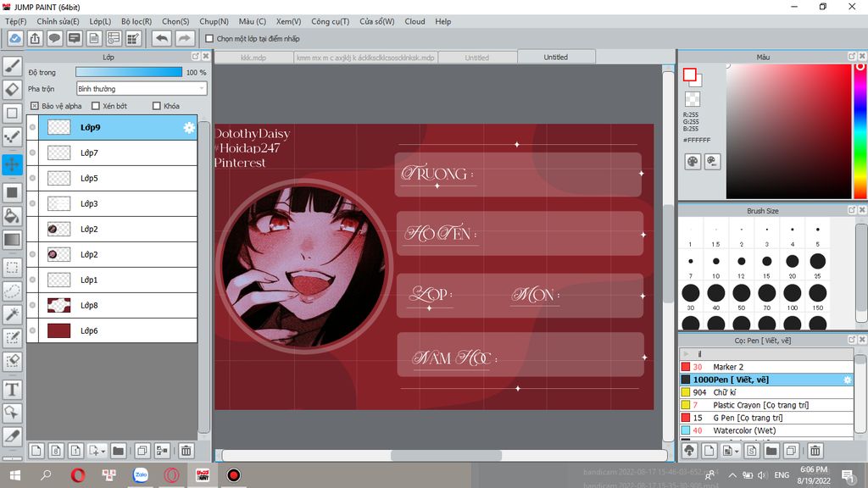
Task: Click the brush cloud download icon
Action: (x=689, y=451)
